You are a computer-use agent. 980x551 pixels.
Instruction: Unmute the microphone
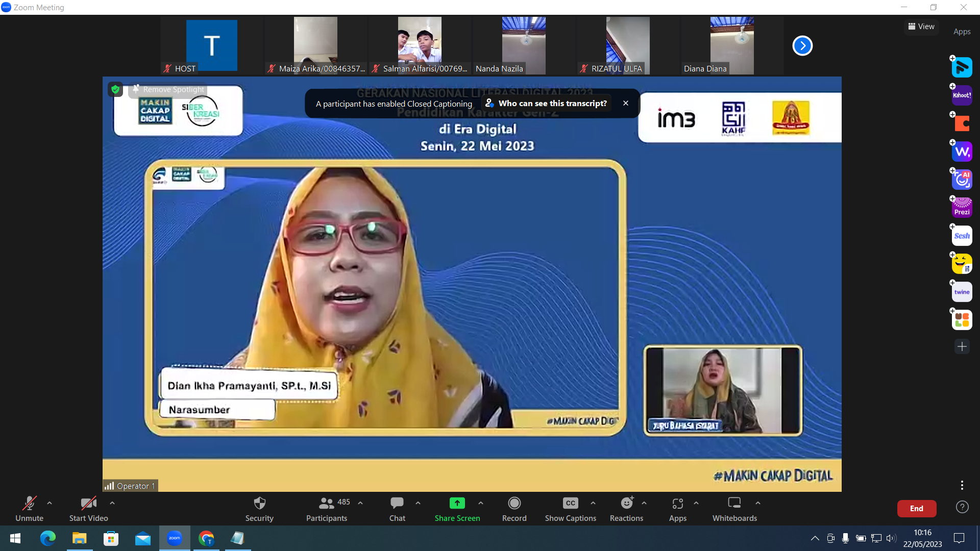click(x=30, y=509)
